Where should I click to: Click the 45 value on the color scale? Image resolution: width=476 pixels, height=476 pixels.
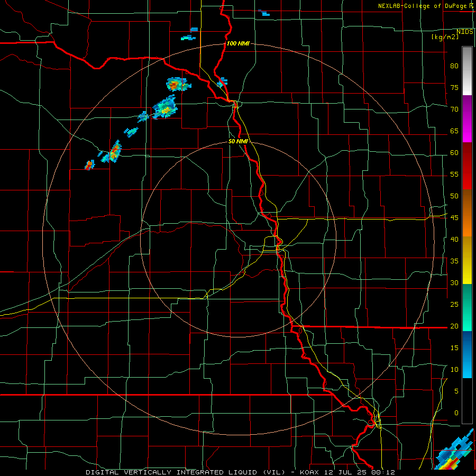click(x=454, y=218)
